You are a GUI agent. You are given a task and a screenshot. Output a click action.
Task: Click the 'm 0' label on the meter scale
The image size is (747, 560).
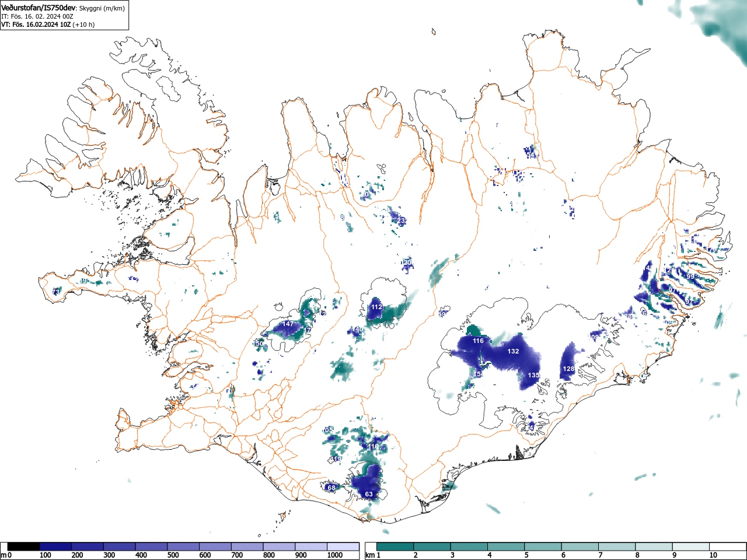pyautogui.click(x=6, y=555)
